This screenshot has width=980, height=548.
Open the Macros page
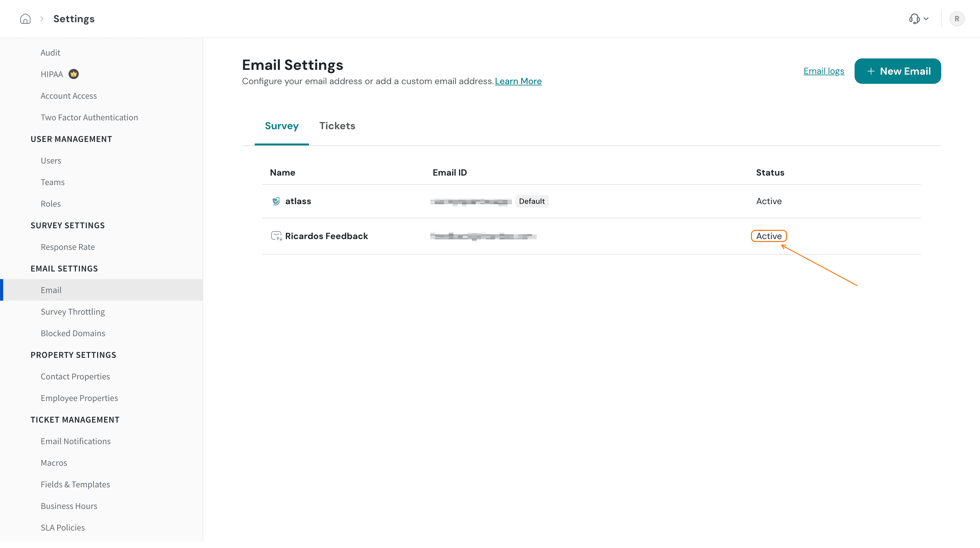coord(54,463)
